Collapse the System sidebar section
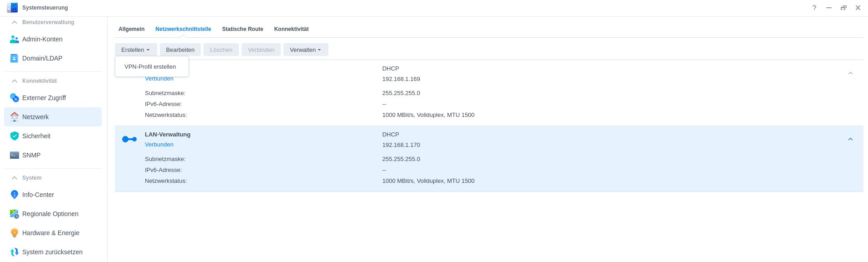This screenshot has height=262, width=868. [x=15, y=178]
